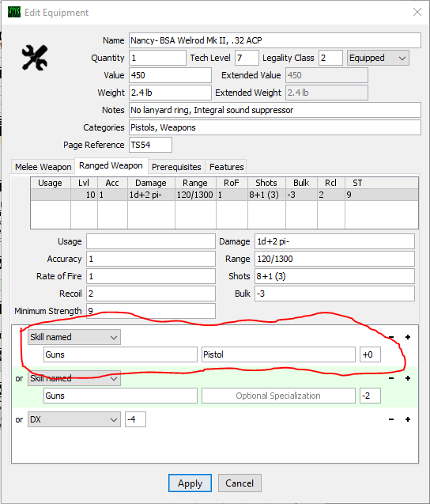The image size is (430, 504).
Task: Click the Recoil input field
Action: pyautogui.click(x=151, y=294)
